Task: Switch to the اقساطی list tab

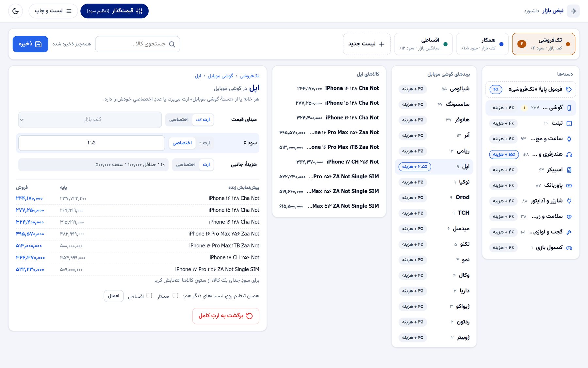Action: (x=423, y=44)
